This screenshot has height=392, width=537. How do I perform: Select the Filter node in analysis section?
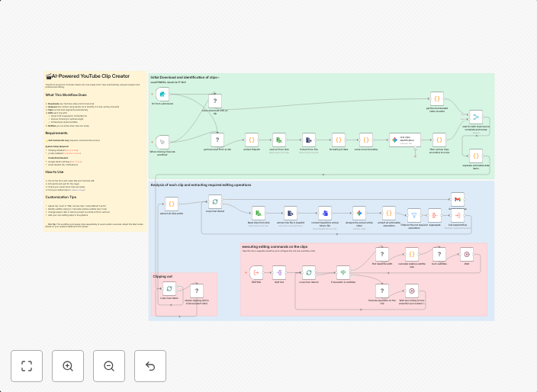tap(413, 215)
